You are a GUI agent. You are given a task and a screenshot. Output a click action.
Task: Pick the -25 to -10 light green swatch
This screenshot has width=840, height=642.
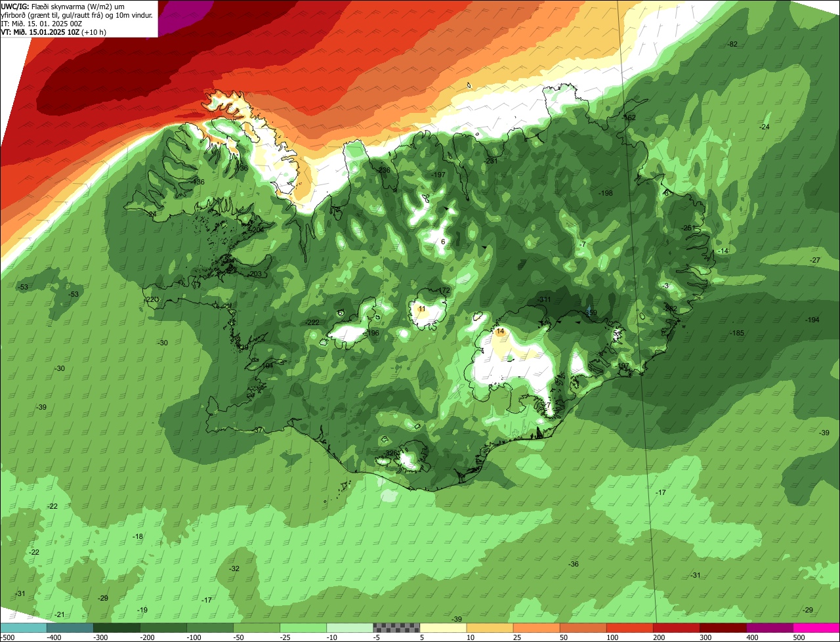coord(303,628)
